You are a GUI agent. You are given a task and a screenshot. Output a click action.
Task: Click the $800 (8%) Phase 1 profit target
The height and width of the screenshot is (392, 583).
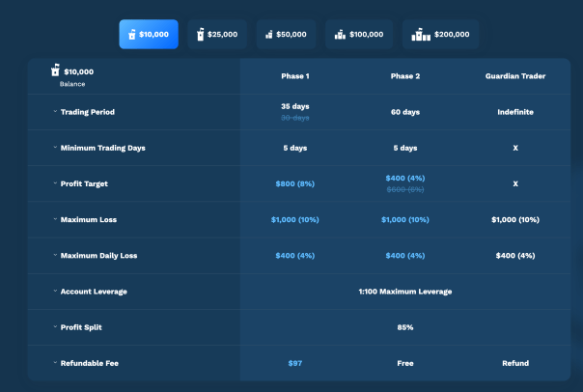[294, 183]
